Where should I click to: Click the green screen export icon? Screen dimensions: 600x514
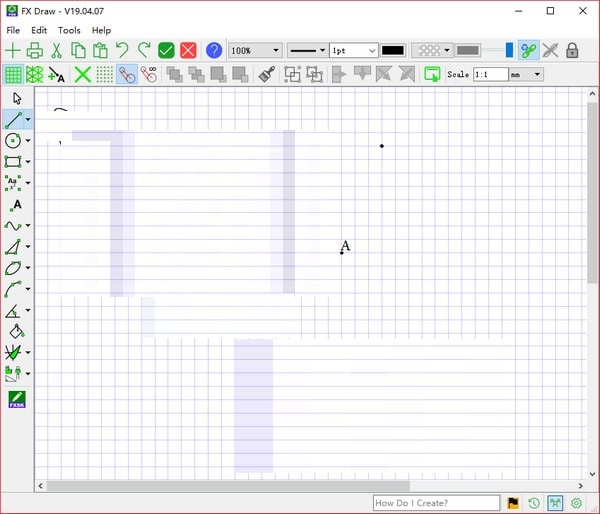coord(432,74)
